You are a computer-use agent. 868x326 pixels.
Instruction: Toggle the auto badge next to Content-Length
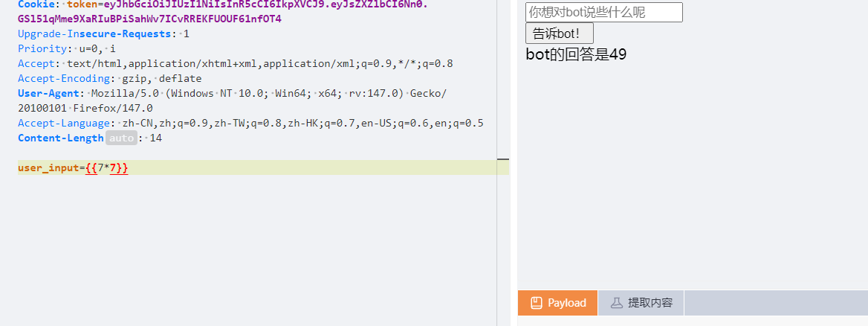(121, 138)
